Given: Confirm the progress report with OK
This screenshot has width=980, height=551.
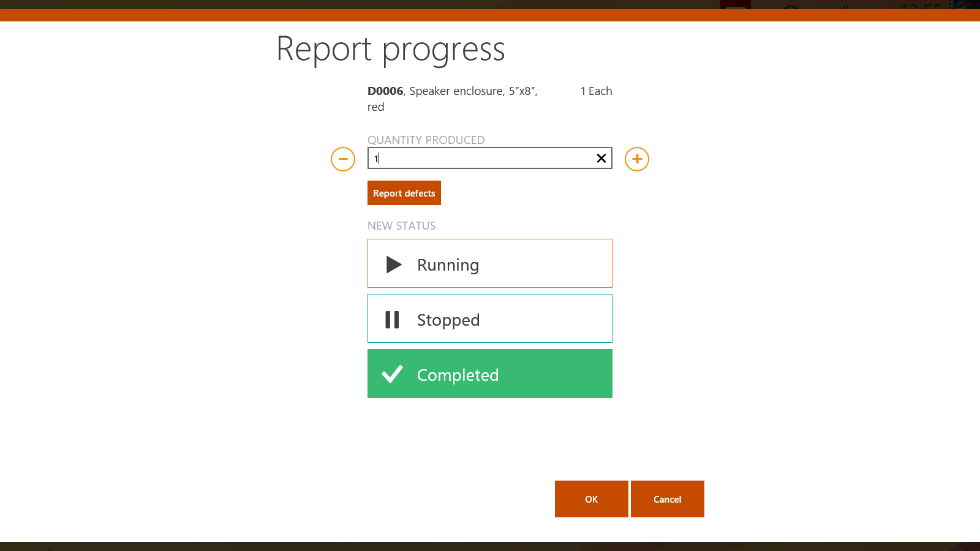Looking at the screenshot, I should point(591,499).
